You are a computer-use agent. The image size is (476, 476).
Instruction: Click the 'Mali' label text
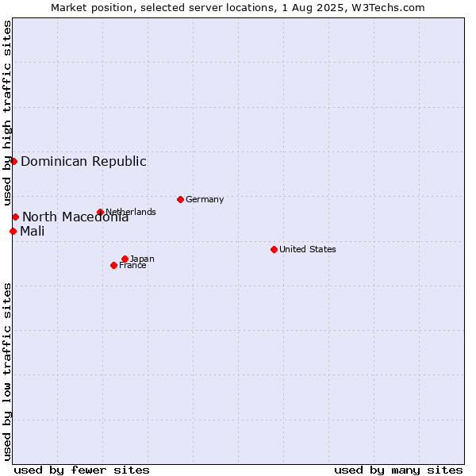tap(33, 232)
